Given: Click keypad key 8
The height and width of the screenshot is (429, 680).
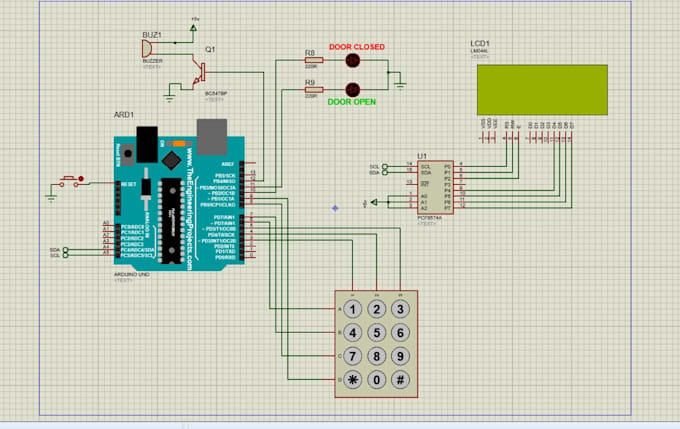Looking at the screenshot, I should (x=376, y=356).
